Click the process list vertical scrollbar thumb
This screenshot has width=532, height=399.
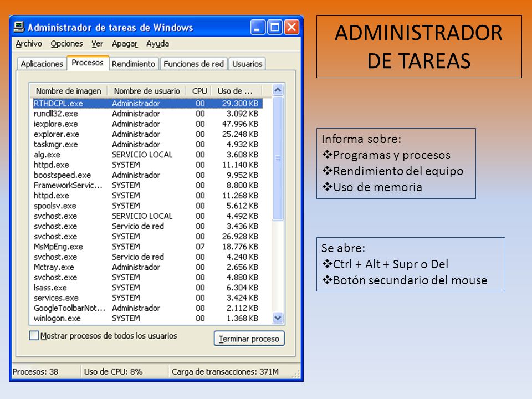pos(278,158)
